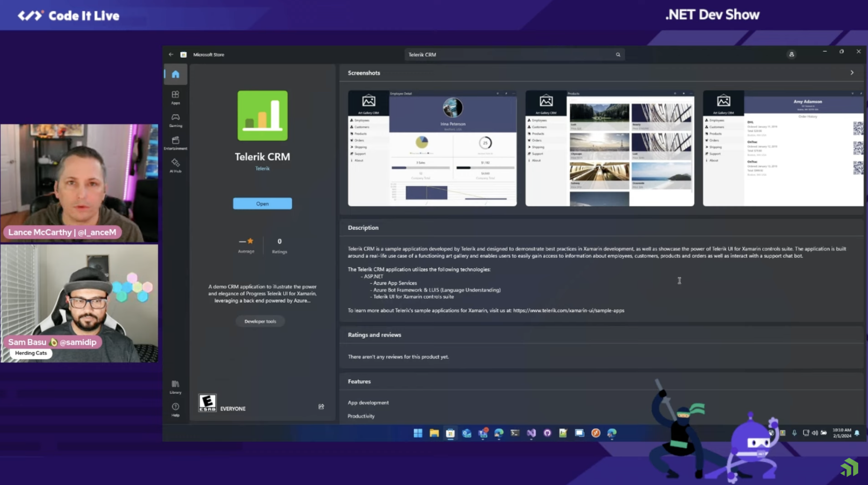Click the Description section heading
This screenshot has width=868, height=485.
tap(363, 228)
